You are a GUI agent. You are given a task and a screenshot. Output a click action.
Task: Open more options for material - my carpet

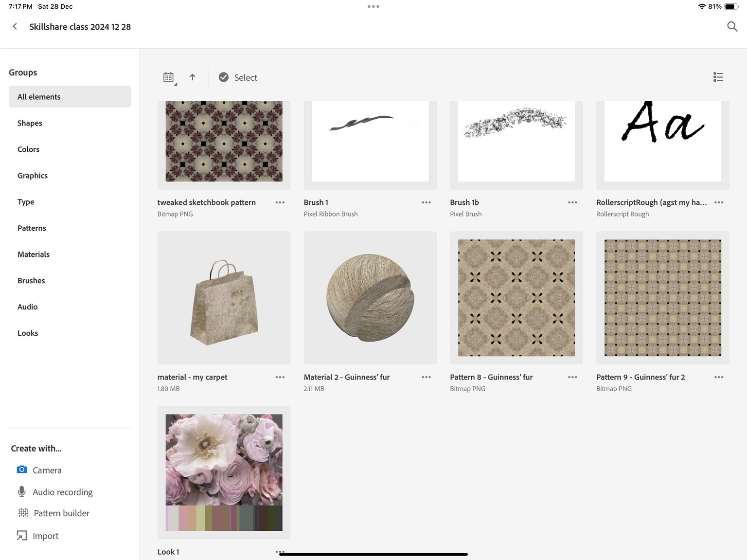pos(280,377)
